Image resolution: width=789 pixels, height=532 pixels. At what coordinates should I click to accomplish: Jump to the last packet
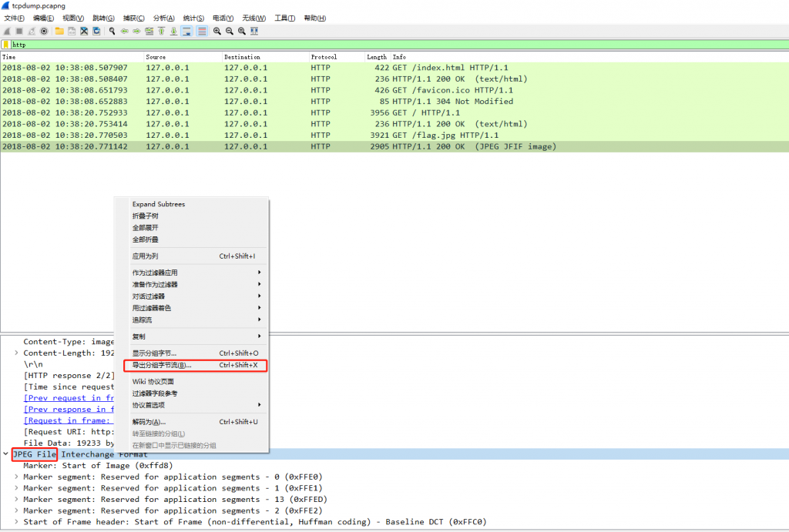tap(173, 31)
